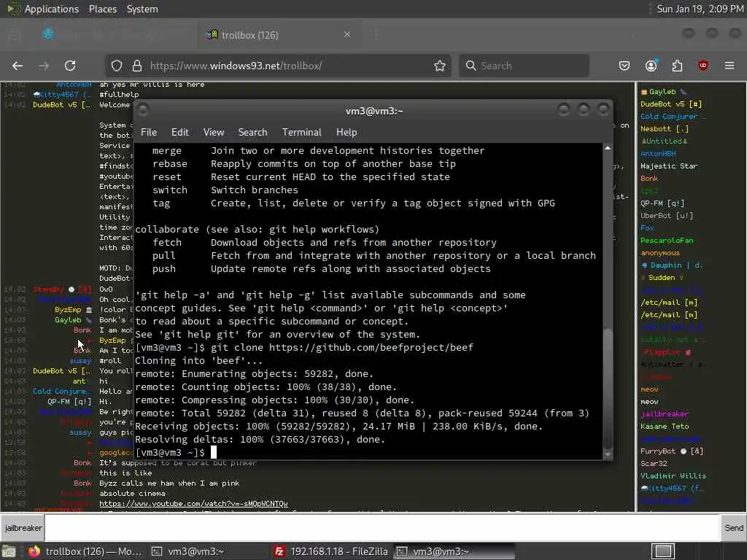This screenshot has height=560, width=747.
Task: Open the uBlock Origin extension icon
Action: click(703, 66)
